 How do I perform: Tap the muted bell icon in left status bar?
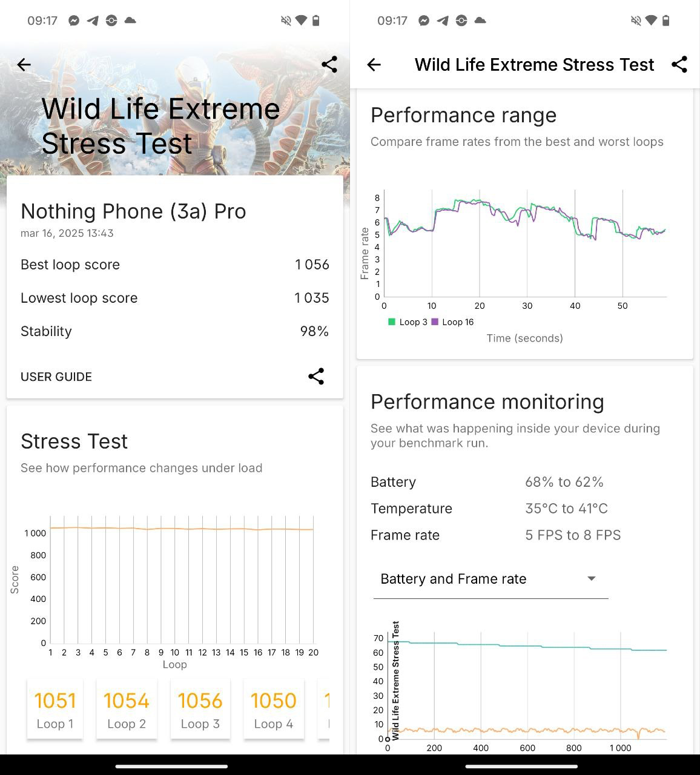click(x=286, y=21)
